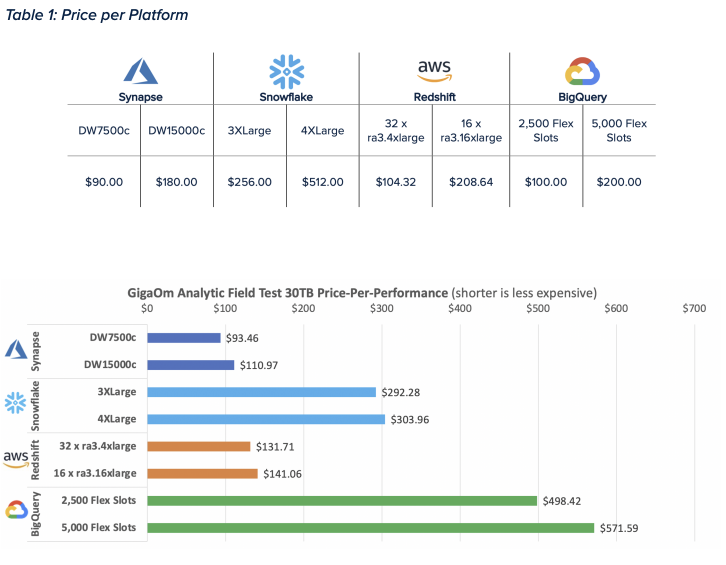Click the '32 x ra3.4xlarge' chart row label
Image resolution: width=726 pixels, height=565 pixels.
[98, 446]
